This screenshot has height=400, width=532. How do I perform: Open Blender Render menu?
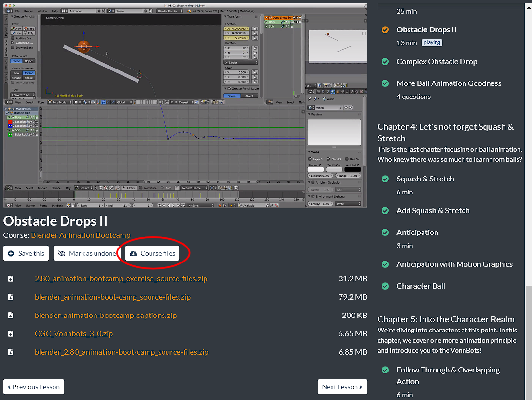28,11
